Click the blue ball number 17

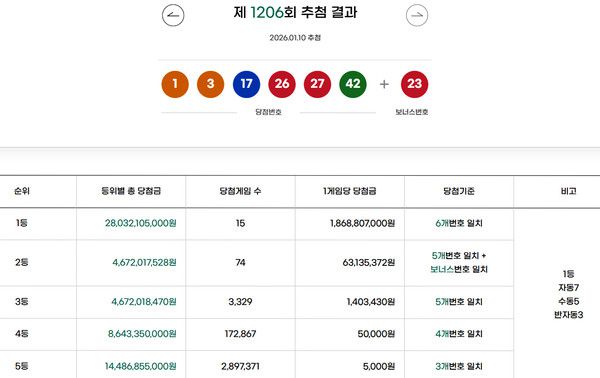[x=246, y=84]
